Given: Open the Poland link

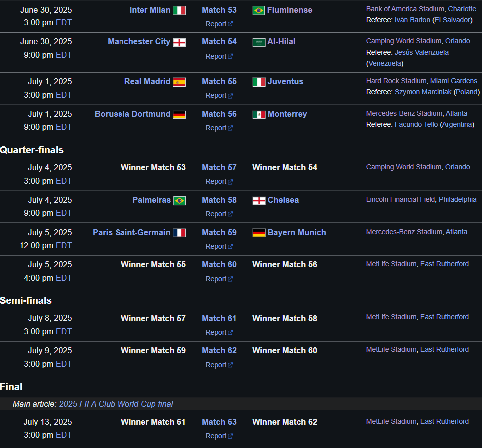Looking at the screenshot, I should pos(466,92).
